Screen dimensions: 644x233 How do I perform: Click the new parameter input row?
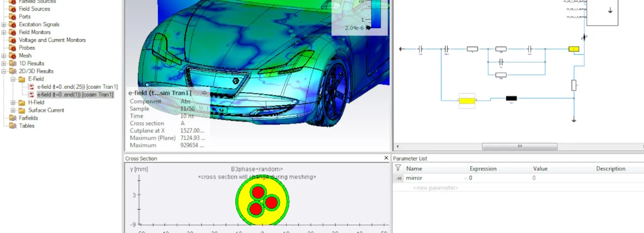(x=435, y=188)
